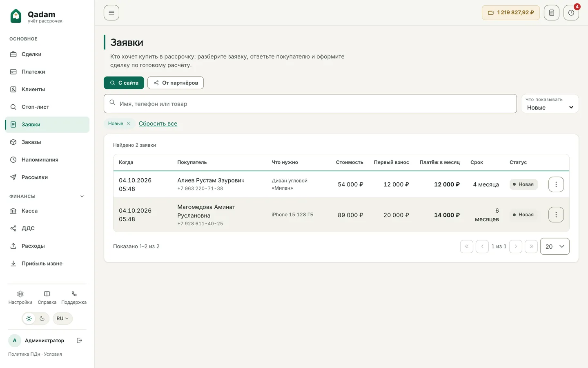588x368 pixels.
Task: Switch to light theme sun toggle
Action: tap(29, 319)
